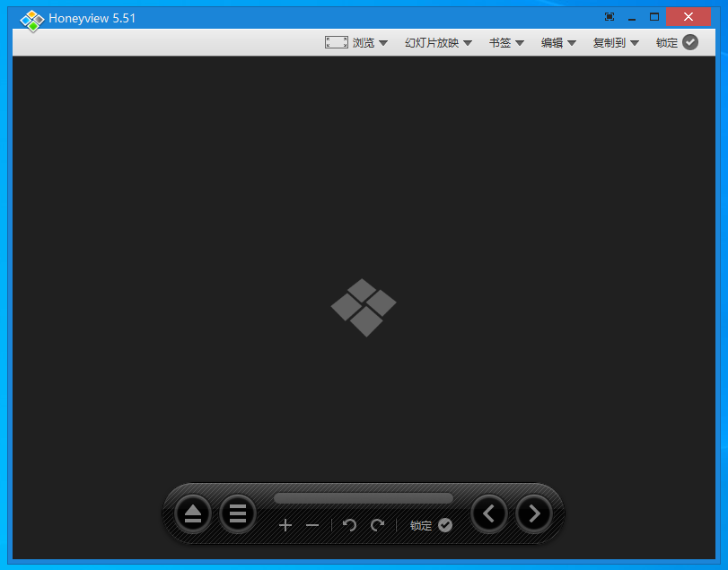Viewport: 728px width, 570px height.
Task: Zoom in with the plus icon
Action: point(285,525)
